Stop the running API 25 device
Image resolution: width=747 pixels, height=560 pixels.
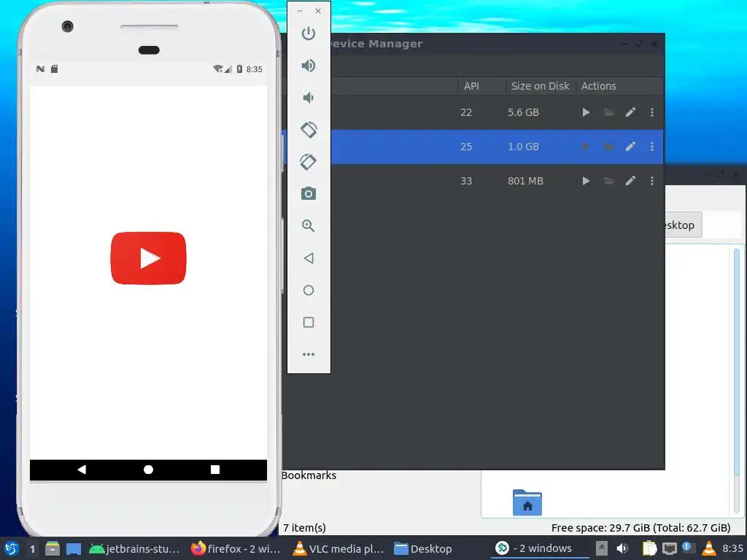586,147
